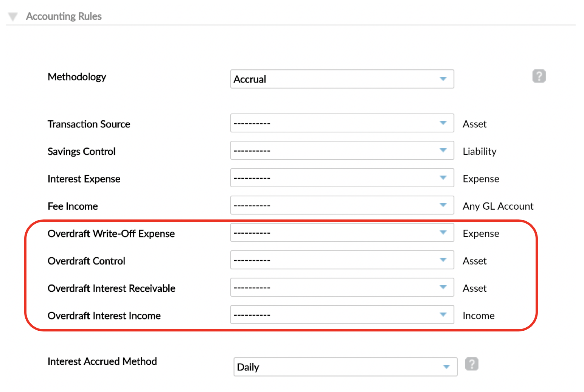Click the blue arrow on Methodology dropdown
This screenshot has height=392, width=584.
pyautogui.click(x=443, y=79)
